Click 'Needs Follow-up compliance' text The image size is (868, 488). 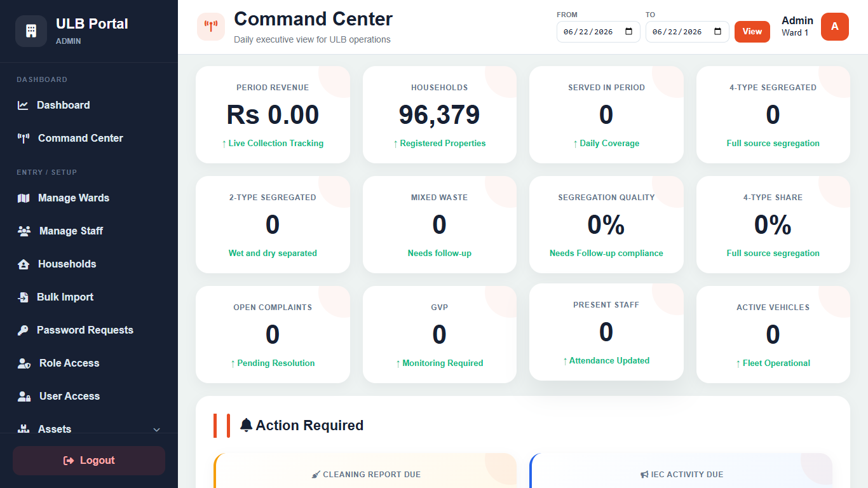tap(606, 254)
